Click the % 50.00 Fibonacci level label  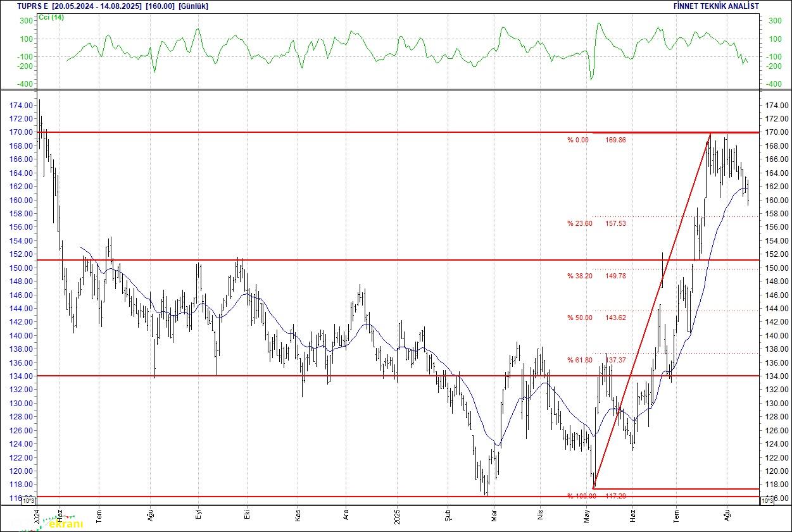580,318
